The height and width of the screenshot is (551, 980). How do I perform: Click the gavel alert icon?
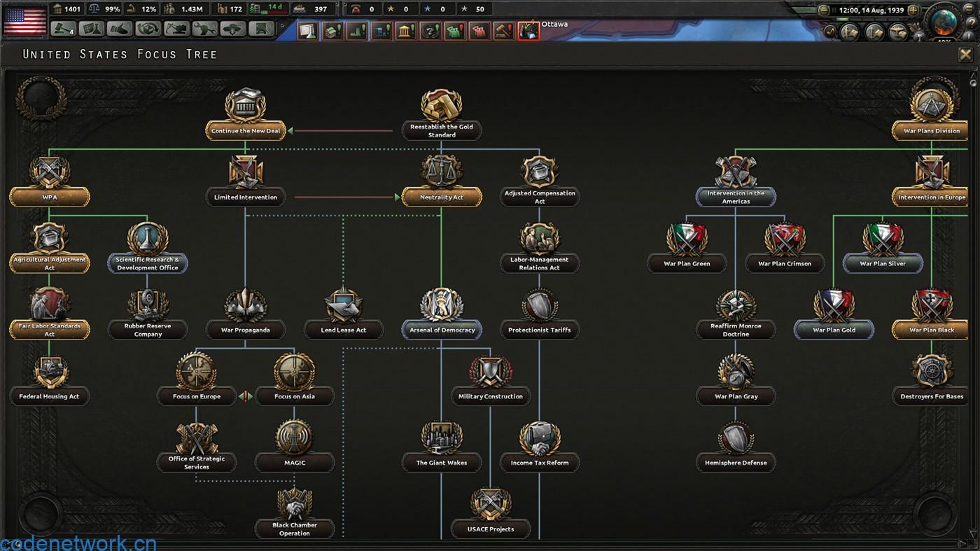point(504,31)
